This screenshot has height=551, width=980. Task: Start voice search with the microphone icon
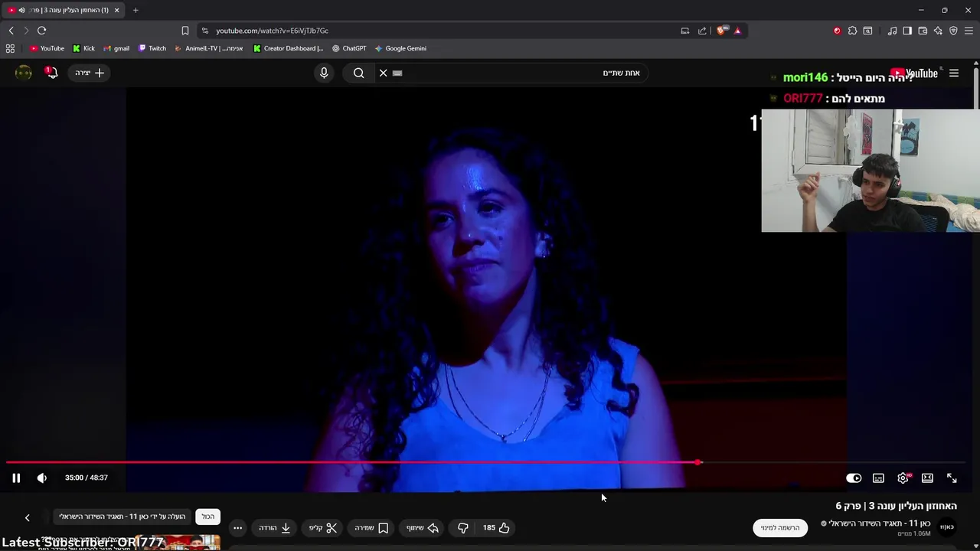[324, 73]
